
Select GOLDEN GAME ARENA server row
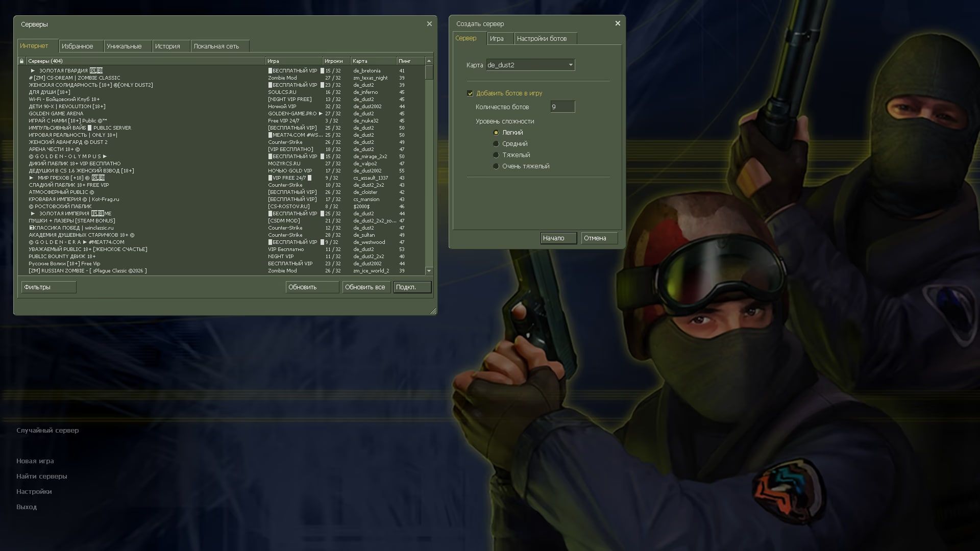(221, 114)
